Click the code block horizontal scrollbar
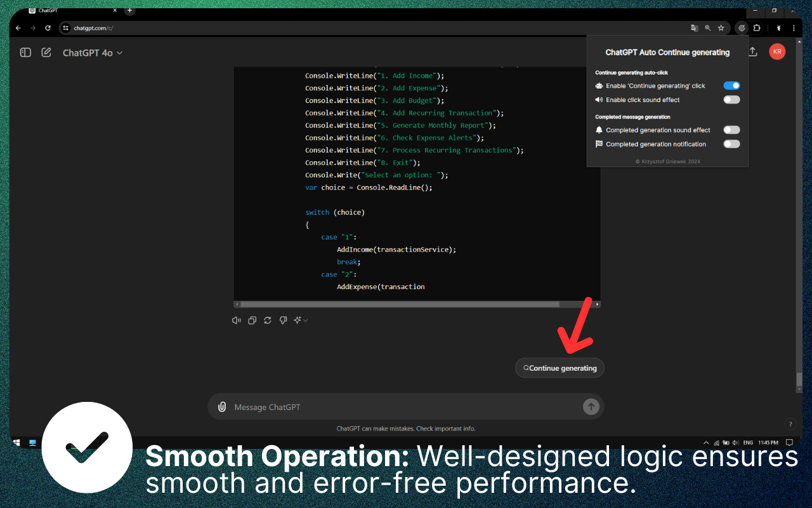 click(400, 304)
